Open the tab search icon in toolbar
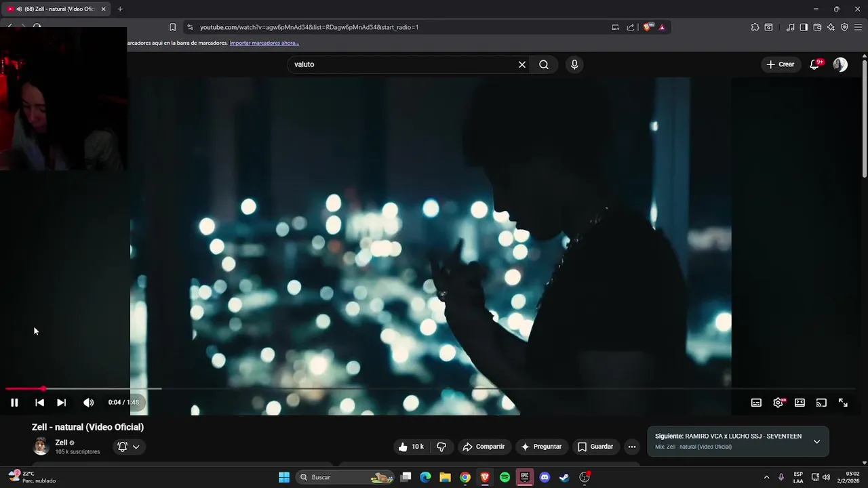This screenshot has width=868, height=488. [x=768, y=27]
